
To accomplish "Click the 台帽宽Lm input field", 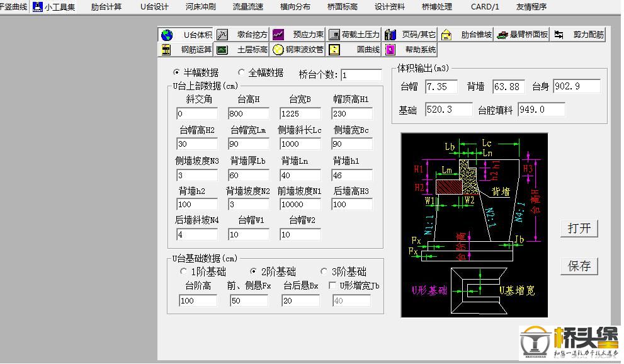I will [249, 144].
